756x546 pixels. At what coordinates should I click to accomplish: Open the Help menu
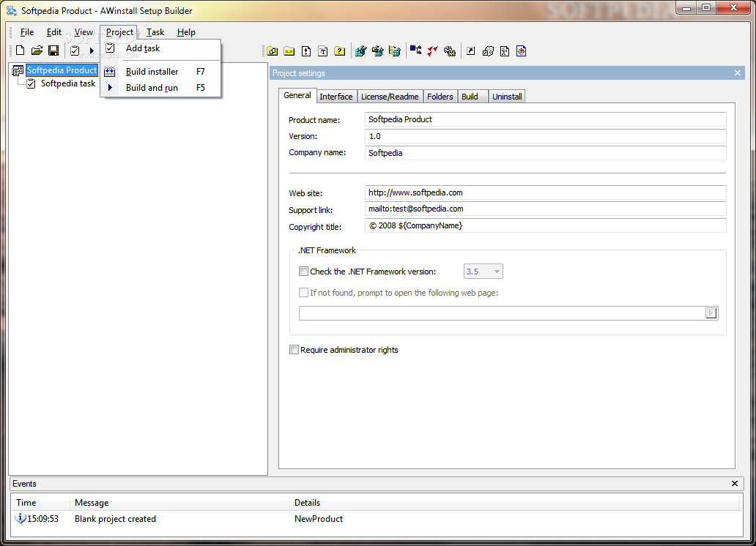186,32
